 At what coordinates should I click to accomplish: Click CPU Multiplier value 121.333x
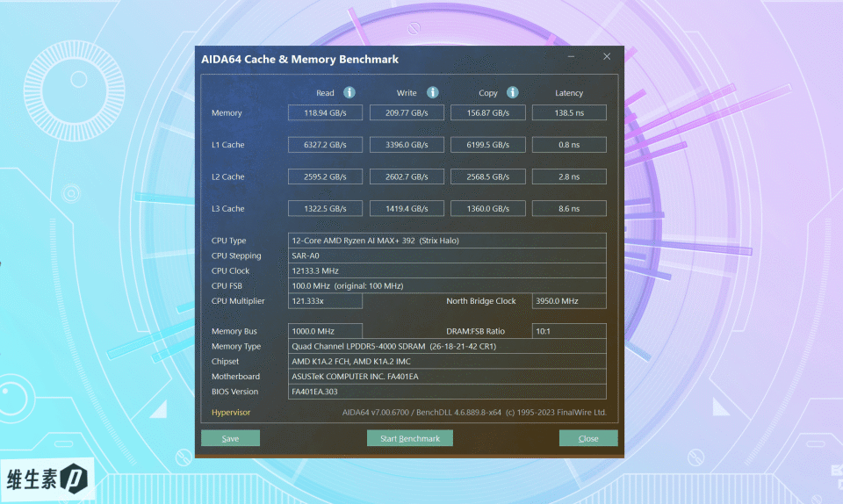pyautogui.click(x=325, y=301)
